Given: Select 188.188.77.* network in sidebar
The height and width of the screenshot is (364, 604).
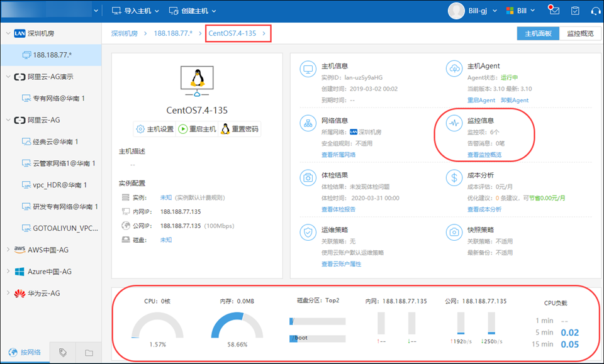Looking at the screenshot, I should (x=52, y=55).
